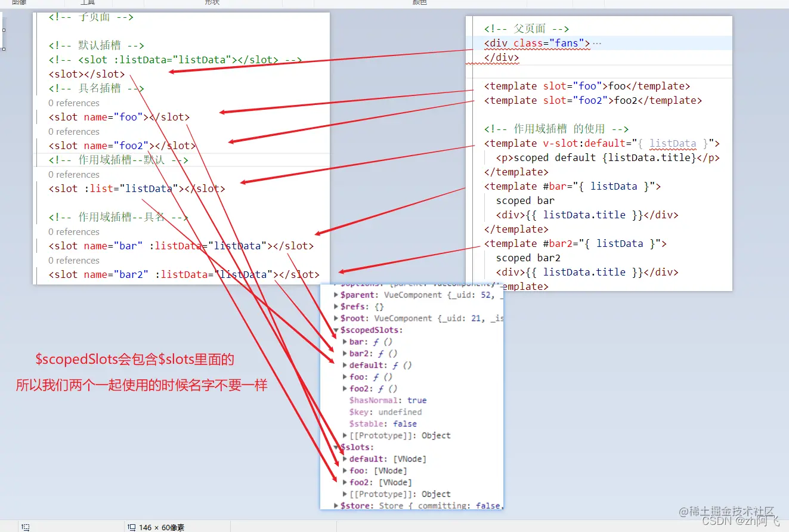This screenshot has width=789, height=532.
Task: Expand default VNode under $slots
Action: click(x=345, y=459)
